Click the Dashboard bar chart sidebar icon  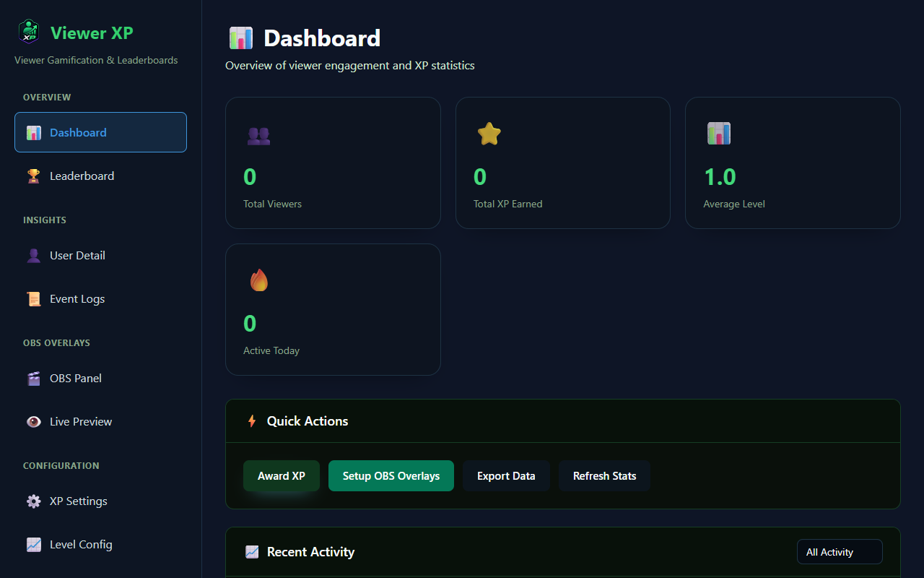34,133
